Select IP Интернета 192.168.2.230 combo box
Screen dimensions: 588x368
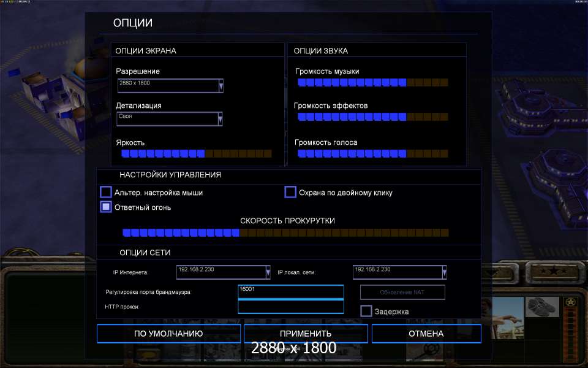click(223, 272)
